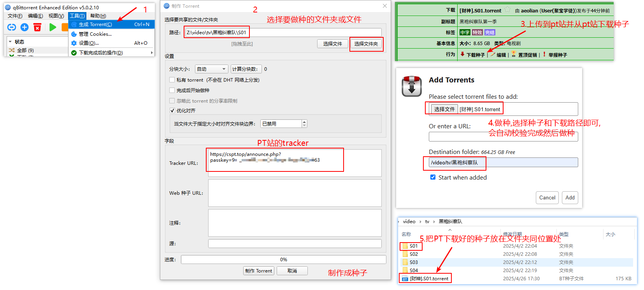The image size is (644, 290).
Task: Click the S01 folder icon in file explorer
Action: pos(405,246)
